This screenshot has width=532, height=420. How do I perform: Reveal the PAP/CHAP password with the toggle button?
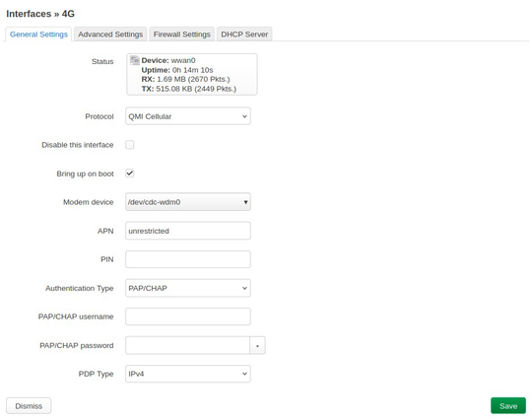pos(257,345)
